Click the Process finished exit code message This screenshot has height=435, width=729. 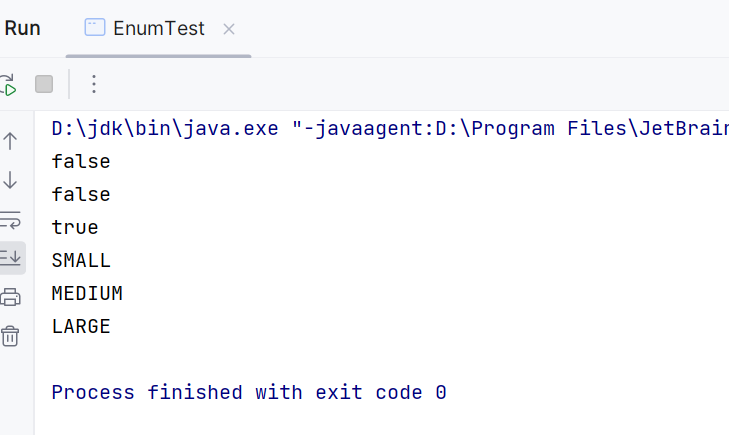[249, 393]
